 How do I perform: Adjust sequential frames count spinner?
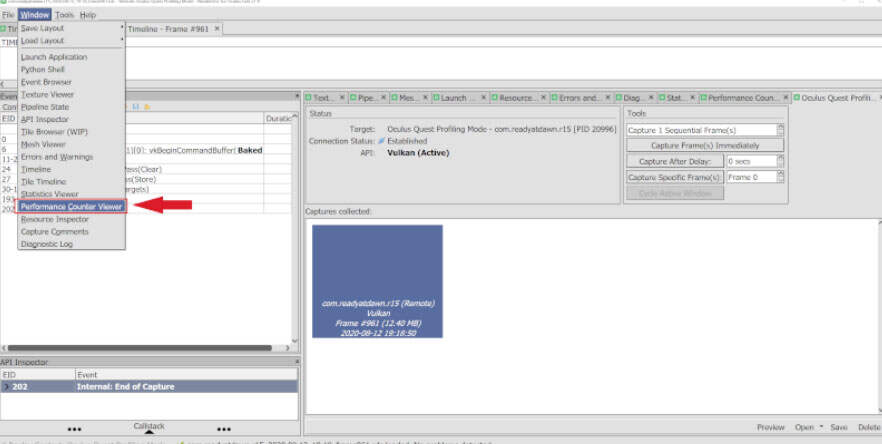pyautogui.click(x=780, y=130)
